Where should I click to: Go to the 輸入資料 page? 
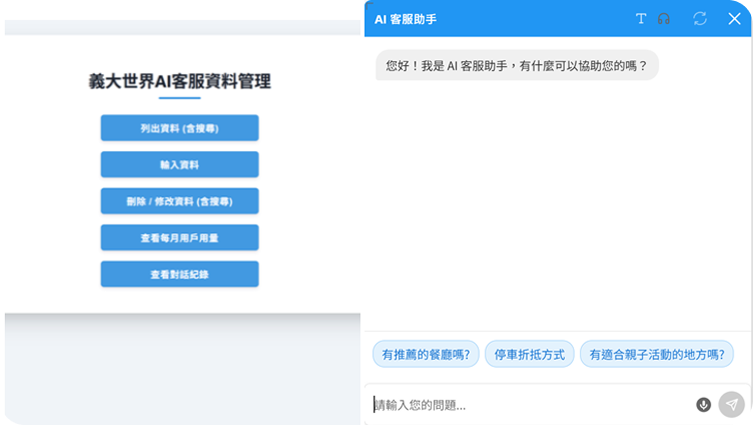179,165
